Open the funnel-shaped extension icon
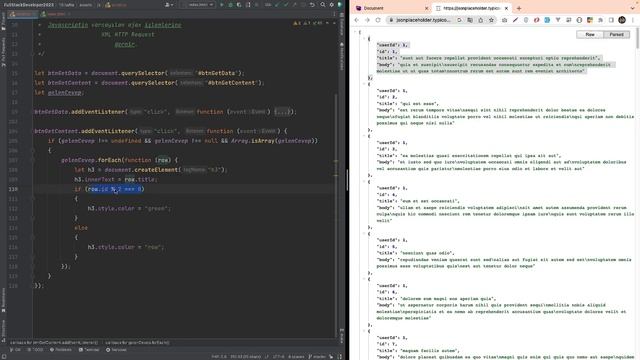The width and height of the screenshot is (640, 360). 558,20
